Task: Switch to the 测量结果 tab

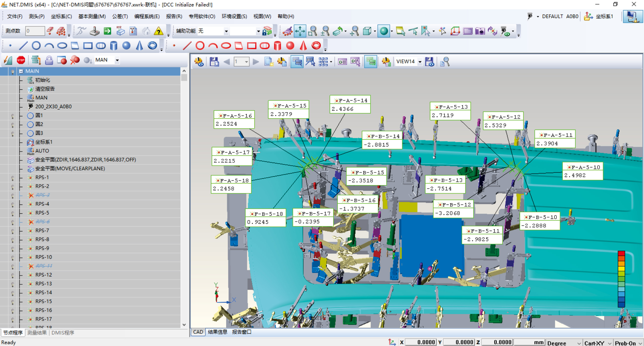Action: (x=37, y=332)
